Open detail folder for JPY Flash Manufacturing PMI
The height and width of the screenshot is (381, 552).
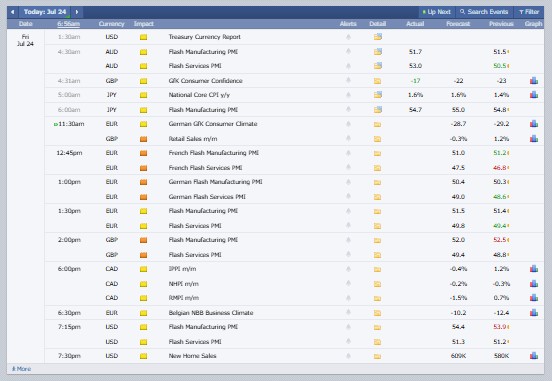pyautogui.click(x=378, y=110)
